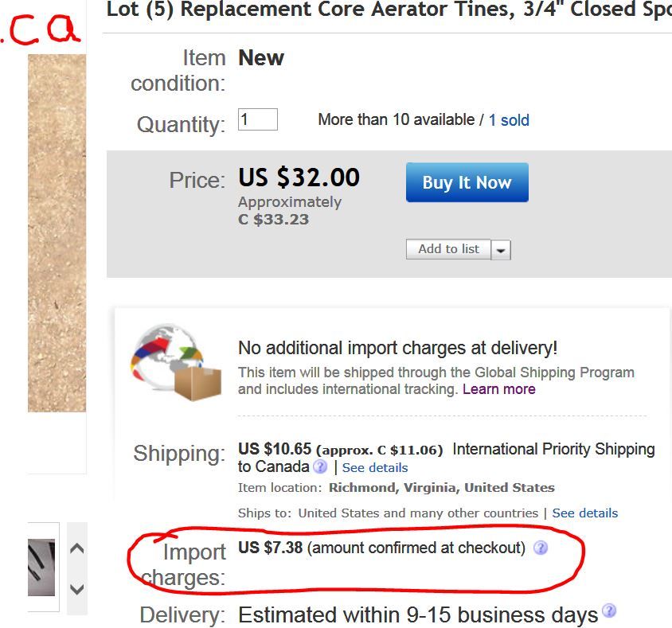Click the main product photo
Screen dimensions: 672x628
(x=57, y=232)
